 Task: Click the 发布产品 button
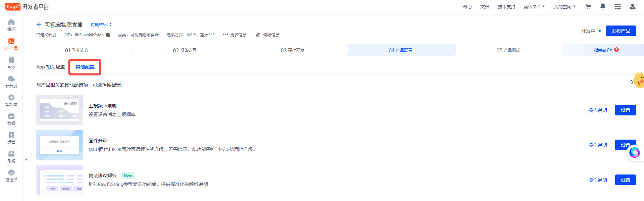tap(621, 31)
